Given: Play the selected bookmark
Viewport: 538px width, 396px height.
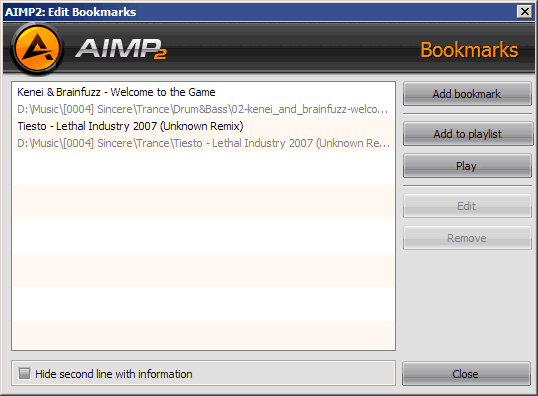Looking at the screenshot, I should tap(467, 166).
